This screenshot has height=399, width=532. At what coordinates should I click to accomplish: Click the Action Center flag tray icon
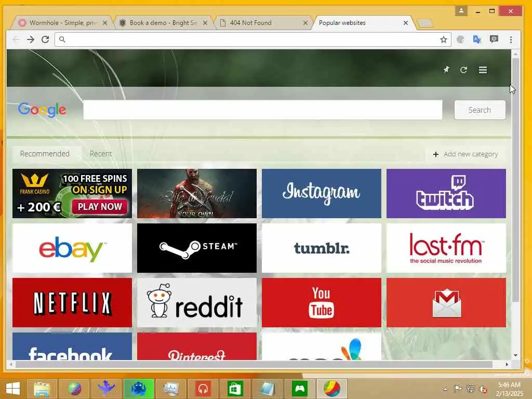[x=458, y=389]
